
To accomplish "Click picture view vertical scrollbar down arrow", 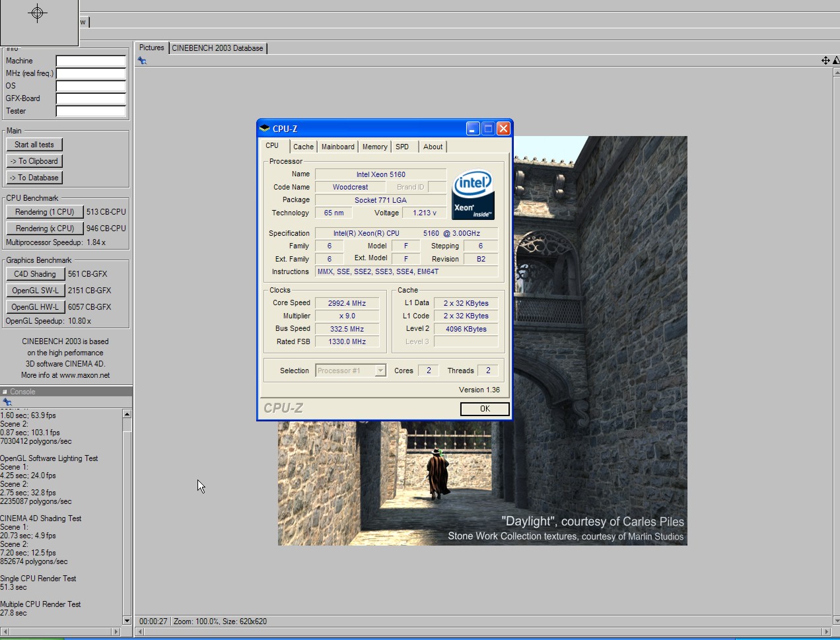I will click(836, 621).
